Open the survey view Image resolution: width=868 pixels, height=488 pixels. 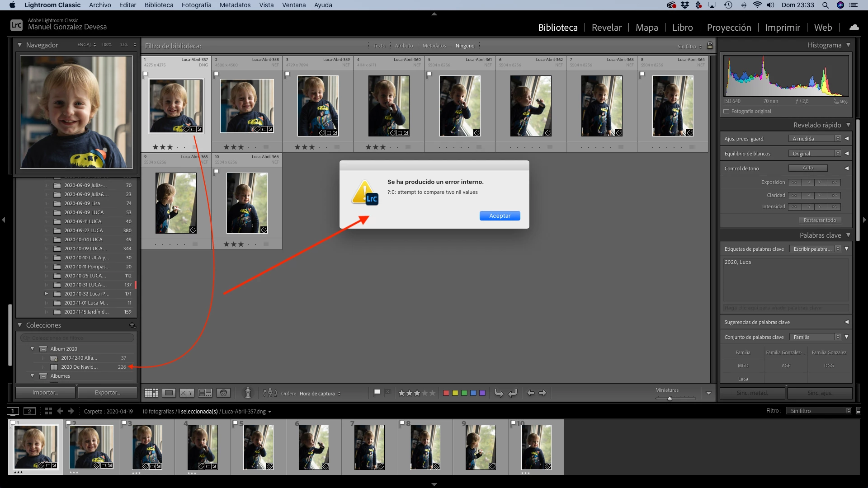205,393
